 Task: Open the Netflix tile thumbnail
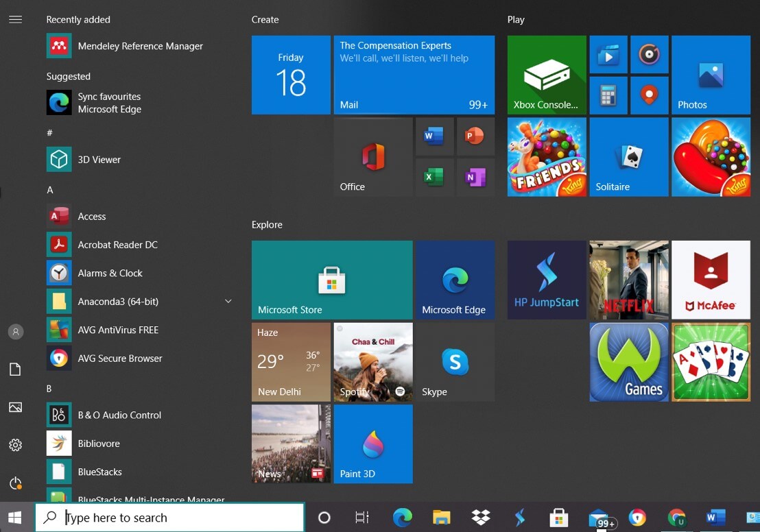[628, 280]
